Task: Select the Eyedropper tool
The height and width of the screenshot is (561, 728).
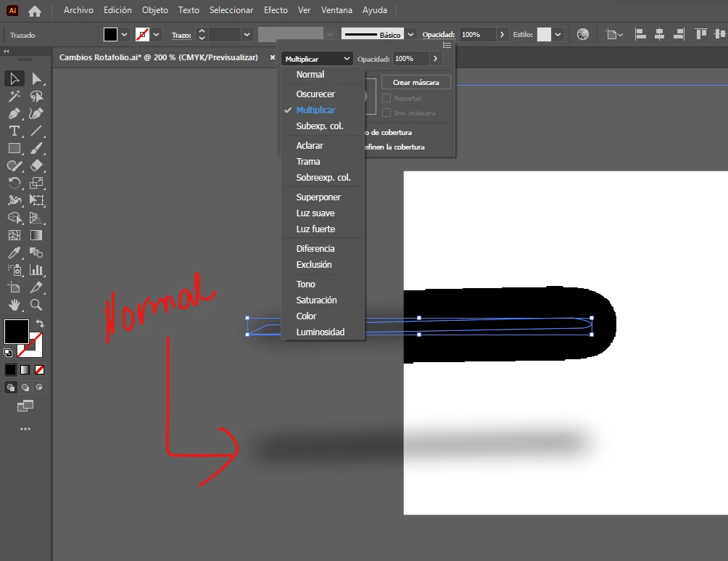Action: [x=15, y=253]
